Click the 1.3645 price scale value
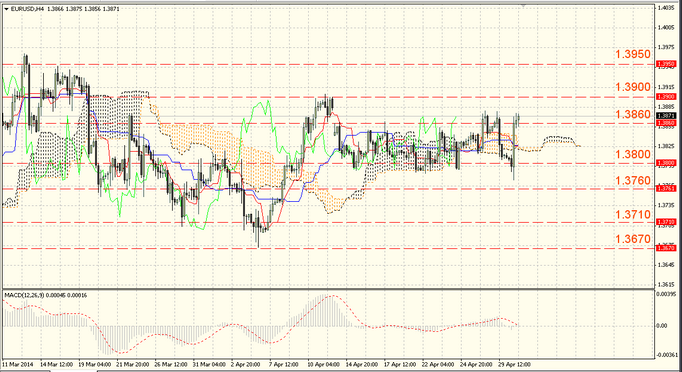Viewport: 682px width, 372px height. coord(666,265)
